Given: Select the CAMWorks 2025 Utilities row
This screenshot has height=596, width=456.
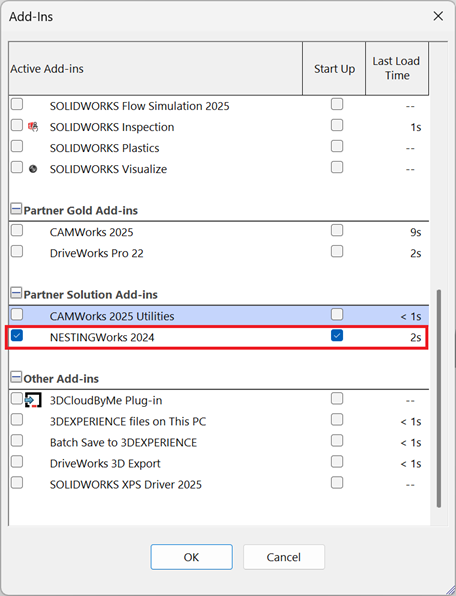Looking at the screenshot, I should (219, 316).
